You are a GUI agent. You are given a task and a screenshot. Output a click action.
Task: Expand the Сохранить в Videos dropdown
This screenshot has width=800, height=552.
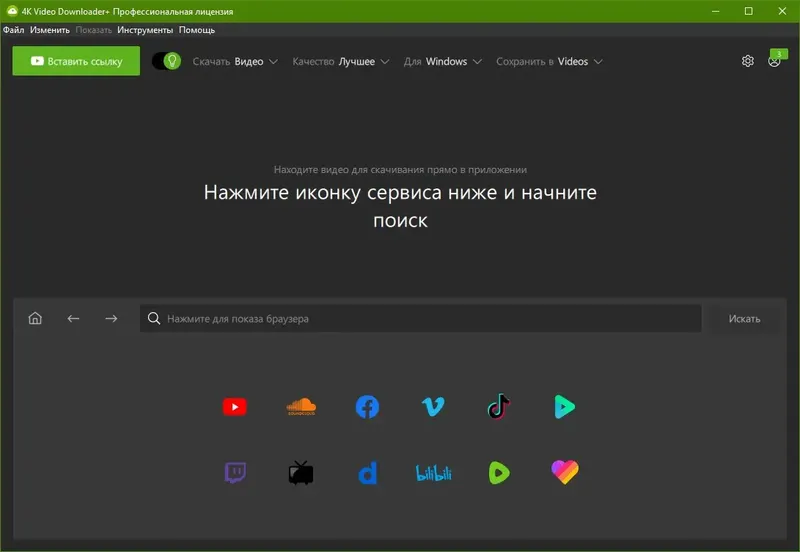click(x=549, y=62)
